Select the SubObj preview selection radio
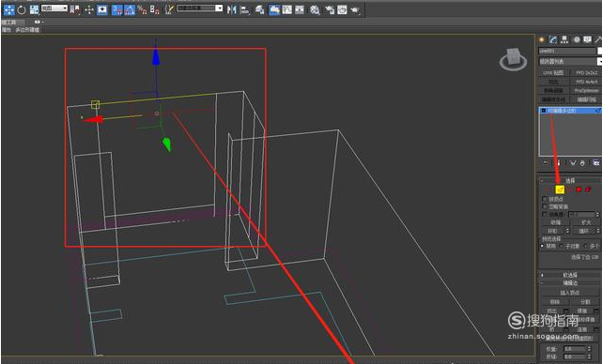Viewport: 602px width, 364px height. 561,246
